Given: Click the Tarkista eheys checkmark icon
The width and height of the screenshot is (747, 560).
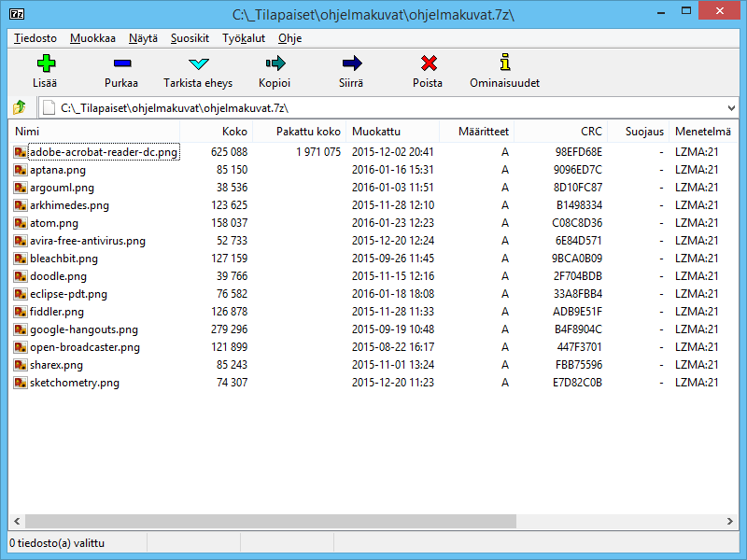Looking at the screenshot, I should tap(199, 63).
